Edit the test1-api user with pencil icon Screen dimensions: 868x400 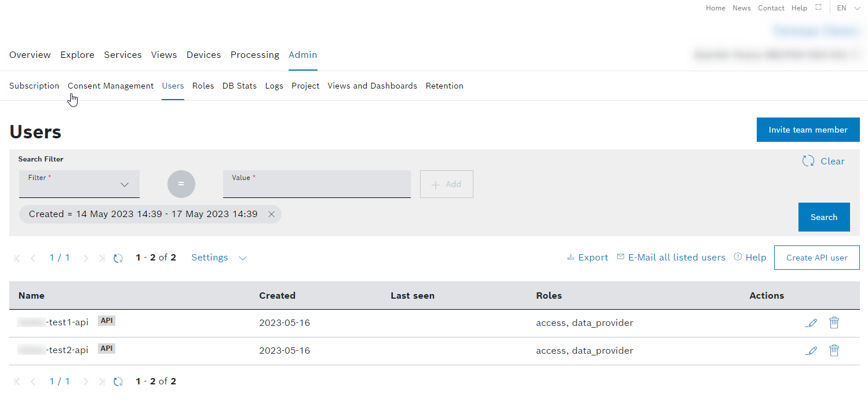[811, 323]
